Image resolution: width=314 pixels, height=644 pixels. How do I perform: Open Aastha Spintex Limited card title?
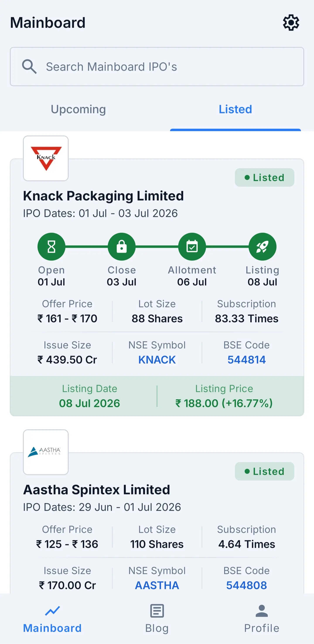(x=97, y=489)
